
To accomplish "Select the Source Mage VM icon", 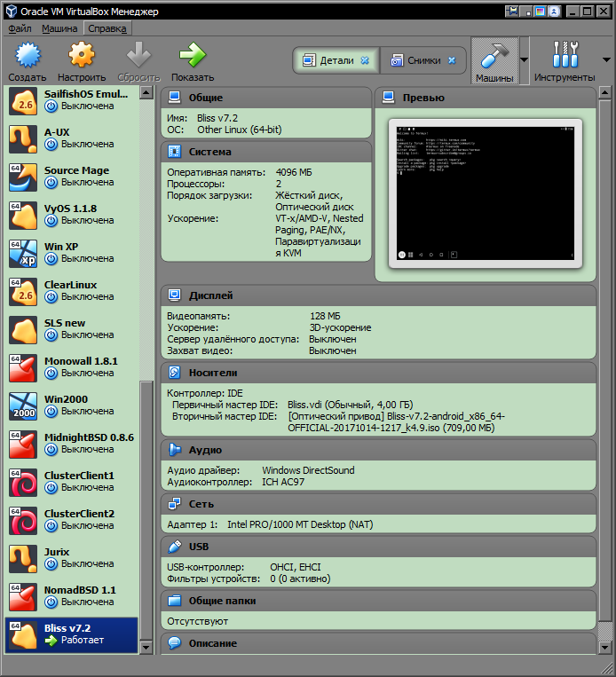I will tap(23, 177).
